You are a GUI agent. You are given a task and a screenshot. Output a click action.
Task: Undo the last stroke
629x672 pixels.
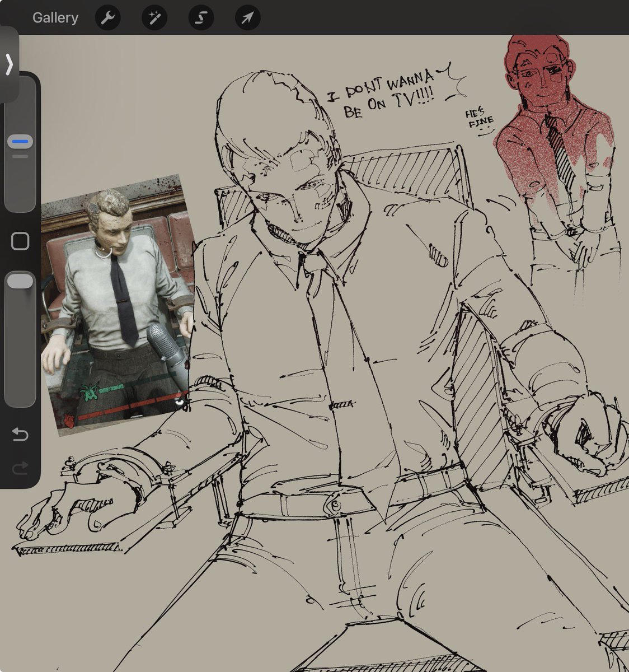[x=20, y=435]
